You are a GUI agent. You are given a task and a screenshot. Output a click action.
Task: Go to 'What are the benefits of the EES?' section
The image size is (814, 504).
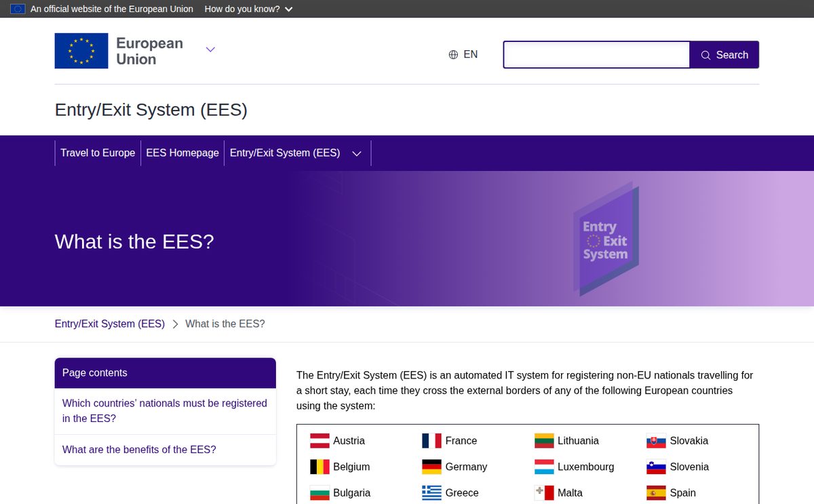[139, 450]
